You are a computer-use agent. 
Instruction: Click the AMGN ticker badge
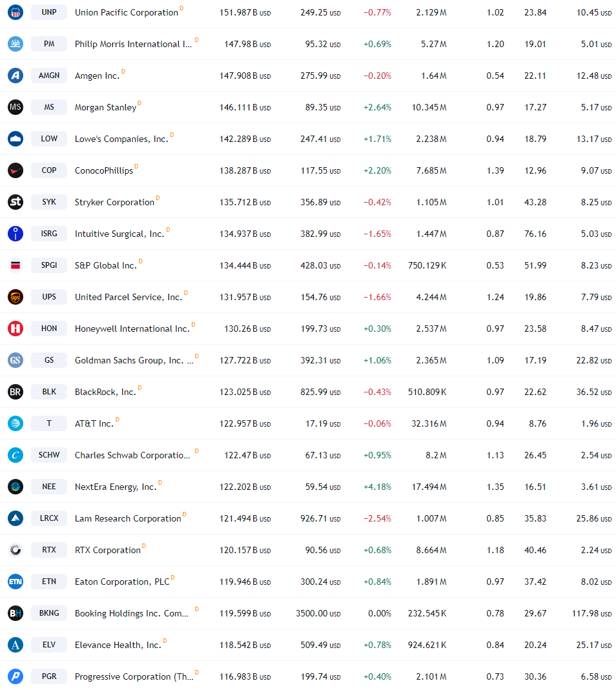coord(49,76)
